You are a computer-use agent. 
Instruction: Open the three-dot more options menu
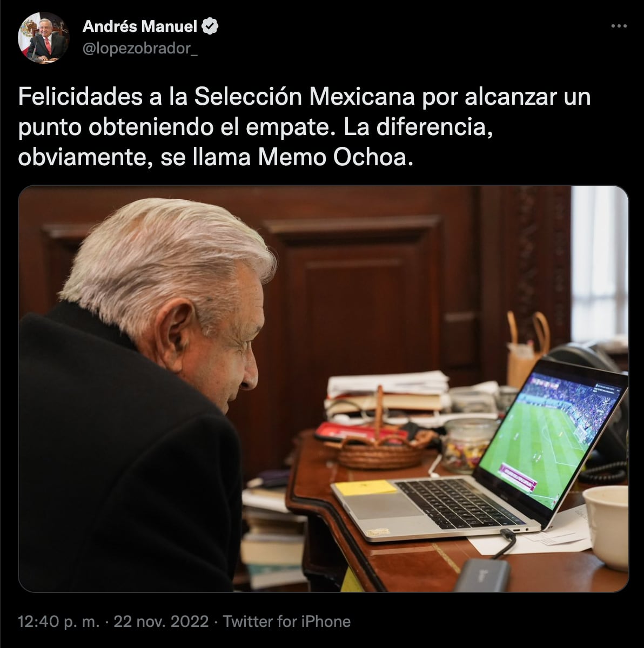pyautogui.click(x=619, y=26)
